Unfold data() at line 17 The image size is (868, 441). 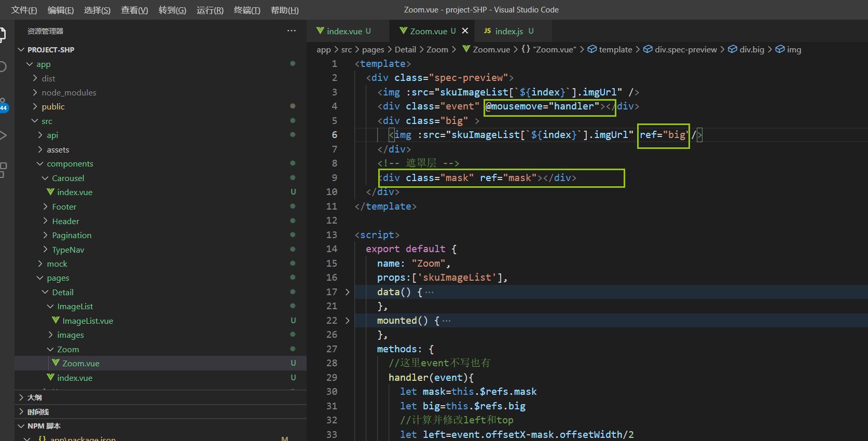click(x=348, y=292)
